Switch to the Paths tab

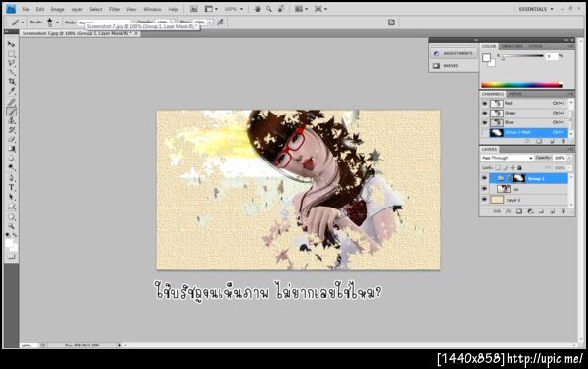tap(515, 94)
